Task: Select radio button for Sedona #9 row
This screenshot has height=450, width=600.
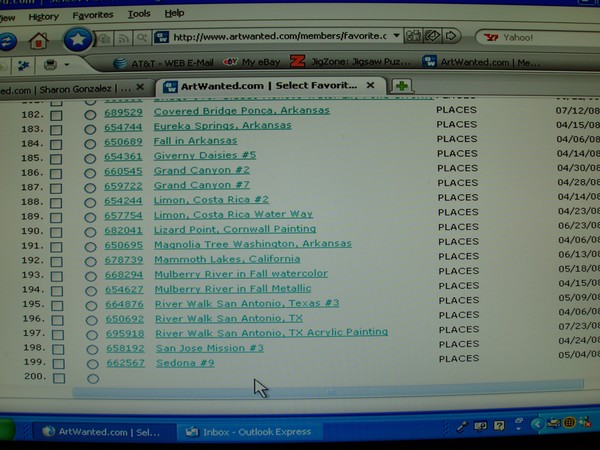Action: coord(92,364)
